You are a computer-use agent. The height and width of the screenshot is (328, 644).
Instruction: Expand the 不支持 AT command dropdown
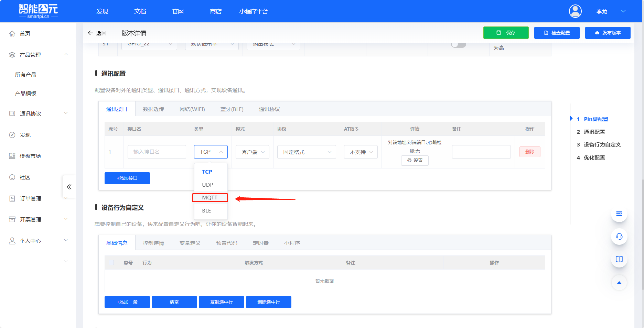click(361, 152)
